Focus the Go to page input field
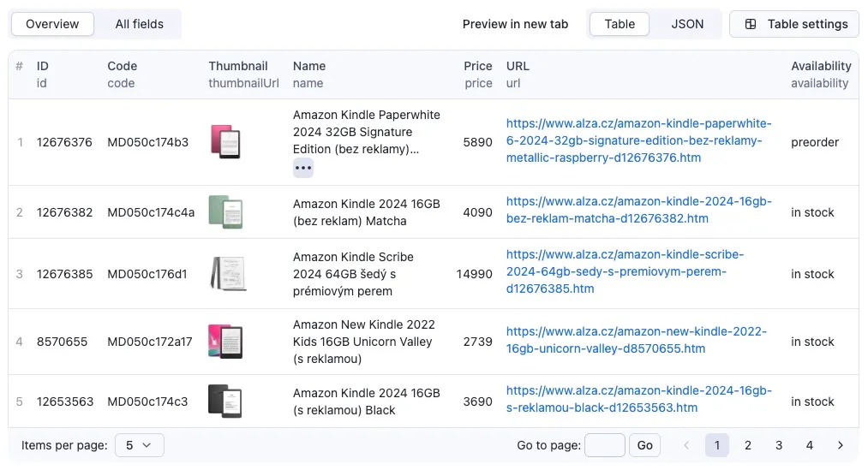 (x=604, y=445)
